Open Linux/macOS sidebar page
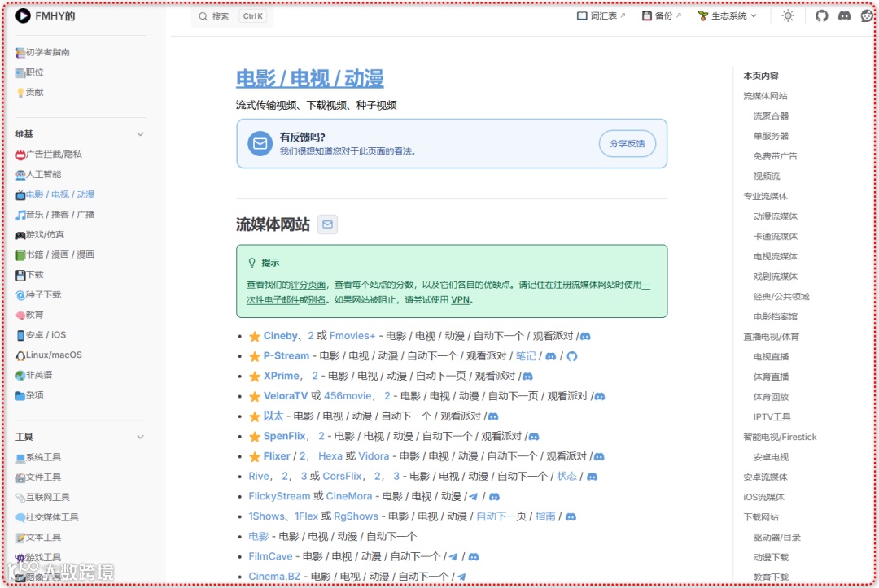 (49, 355)
